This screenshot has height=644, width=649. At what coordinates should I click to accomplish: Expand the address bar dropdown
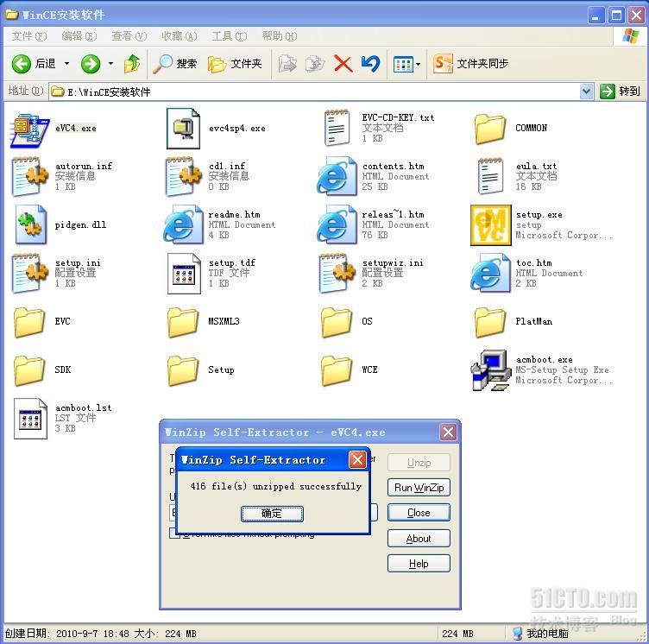[x=586, y=92]
